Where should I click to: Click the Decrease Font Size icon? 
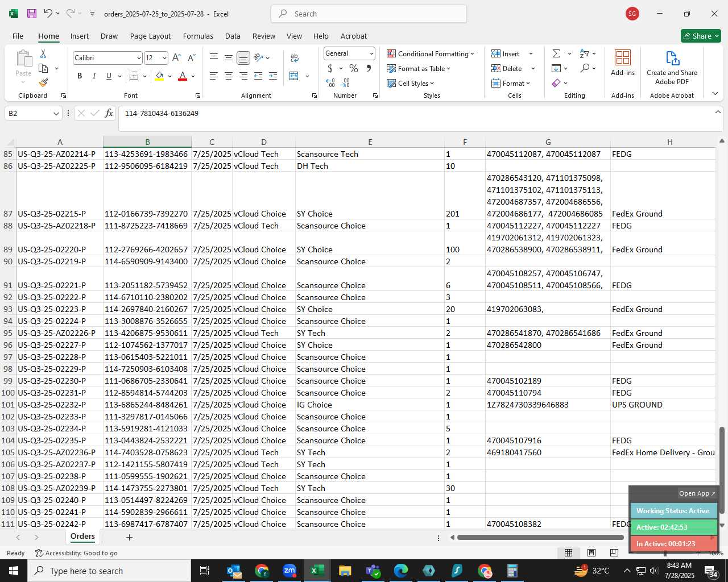coord(191,58)
